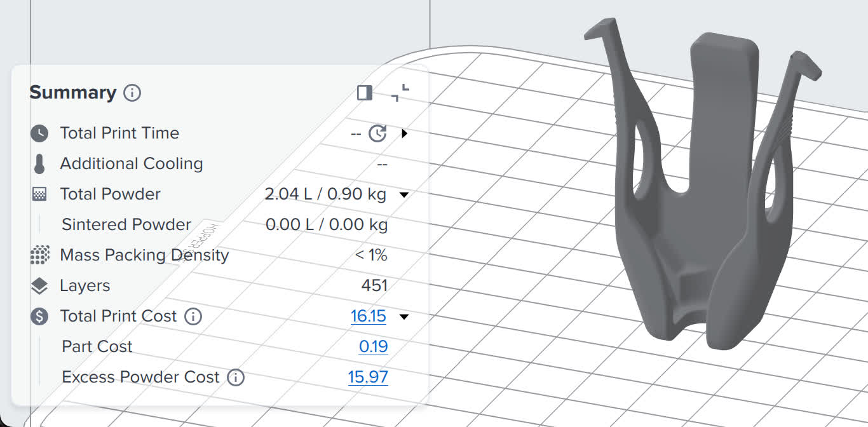
Task: Click the Sintered Powder label
Action: pyautogui.click(x=126, y=224)
